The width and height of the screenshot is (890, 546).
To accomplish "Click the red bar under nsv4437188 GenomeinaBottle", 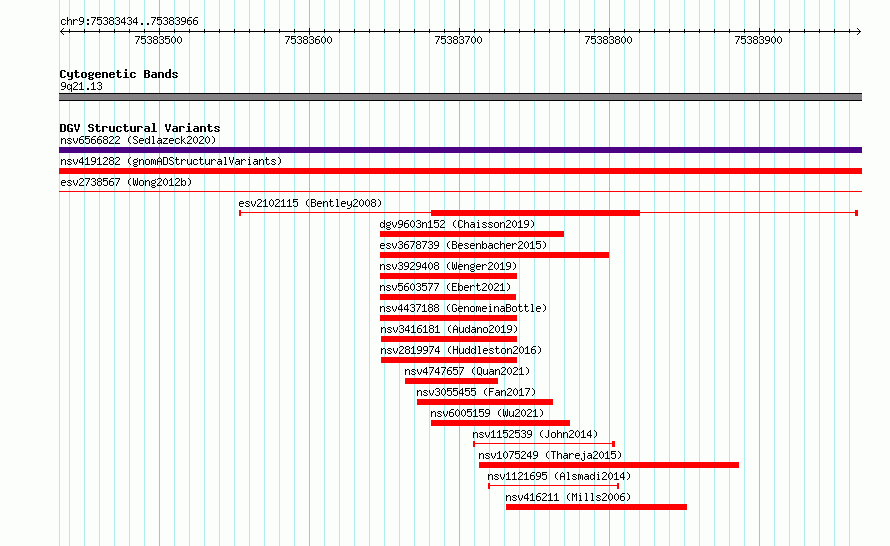I will [448, 318].
